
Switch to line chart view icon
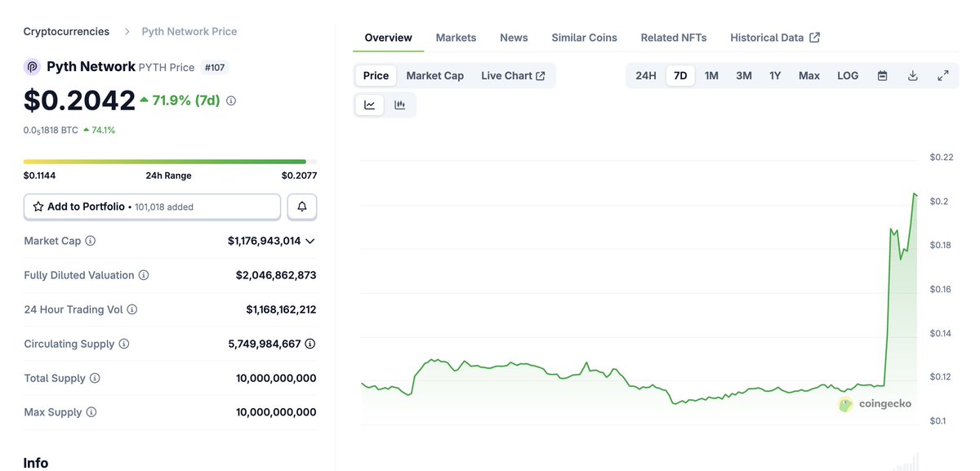369,104
